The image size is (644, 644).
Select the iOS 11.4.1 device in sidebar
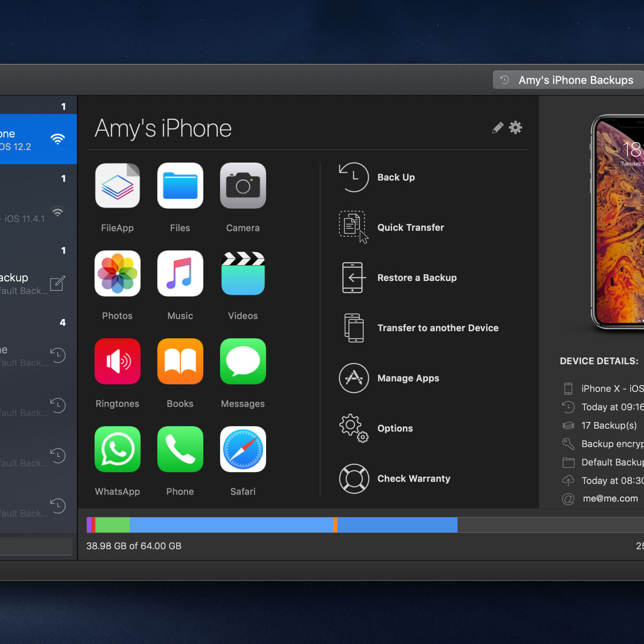(38, 212)
